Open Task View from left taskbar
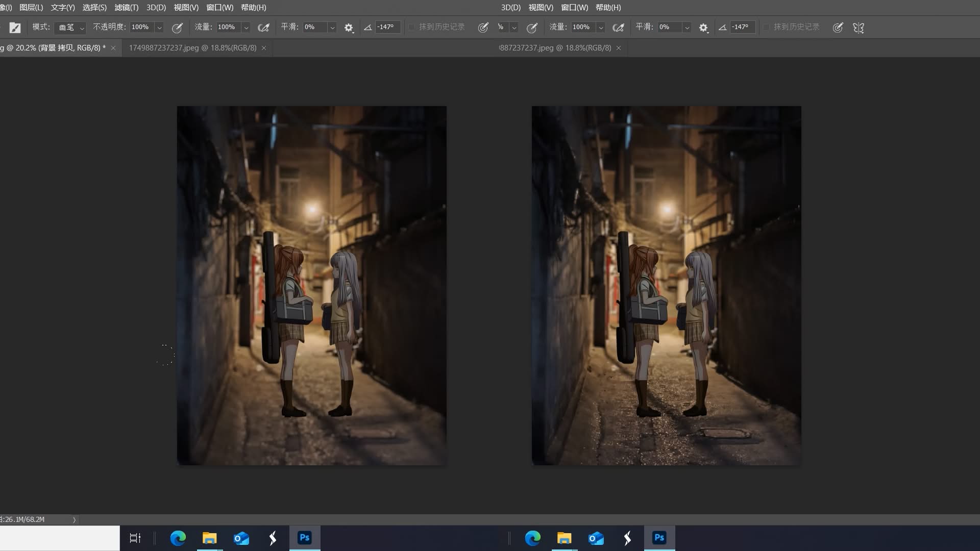Viewport: 980px width, 551px height. click(135, 538)
